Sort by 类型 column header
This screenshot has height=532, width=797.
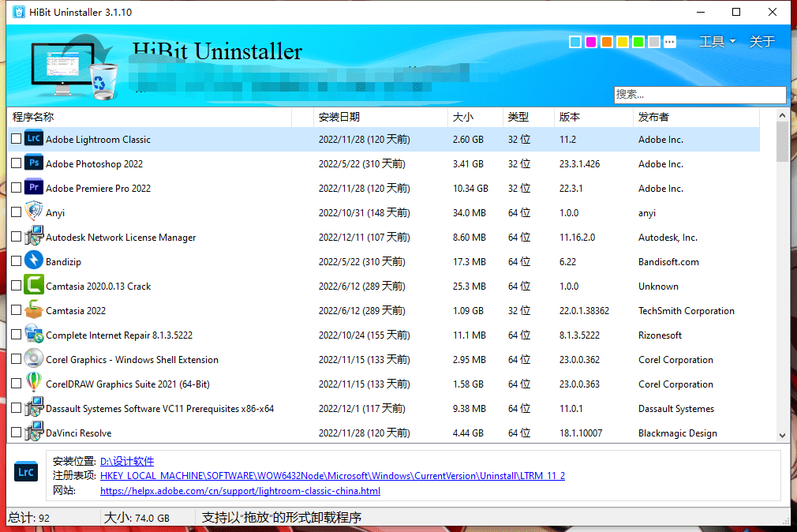click(x=528, y=117)
